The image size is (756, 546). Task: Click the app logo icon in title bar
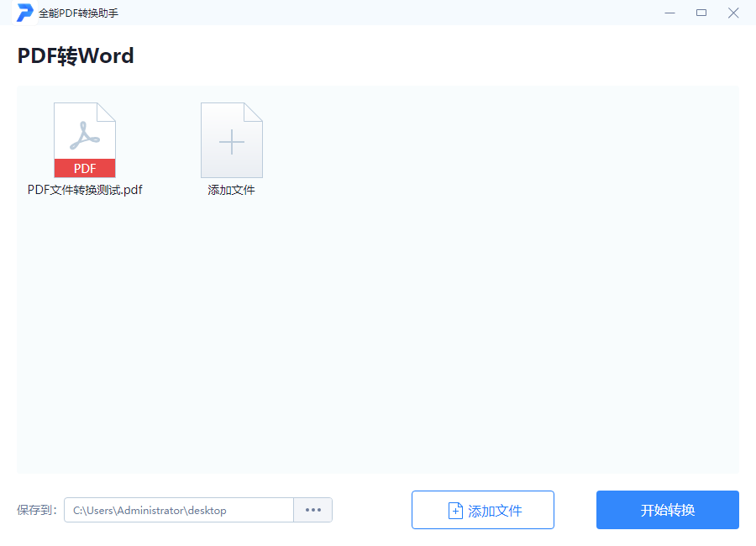(24, 13)
